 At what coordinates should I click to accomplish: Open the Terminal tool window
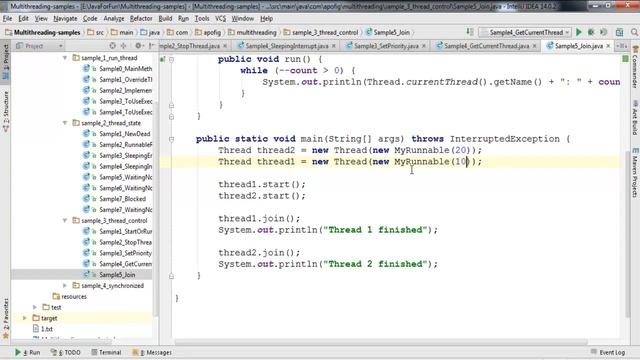coord(106,352)
